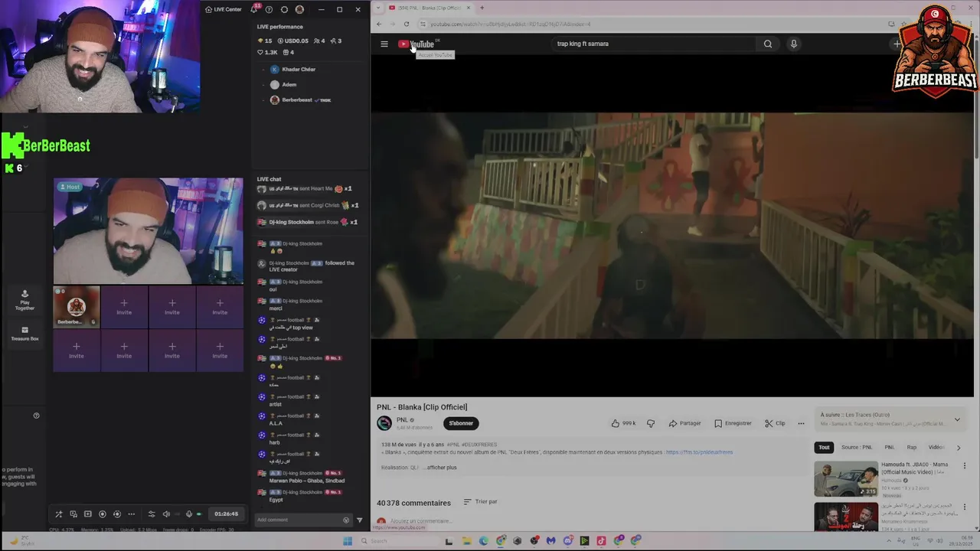
Task: Open LIVE Studio settings gear icon
Action: click(284, 9)
